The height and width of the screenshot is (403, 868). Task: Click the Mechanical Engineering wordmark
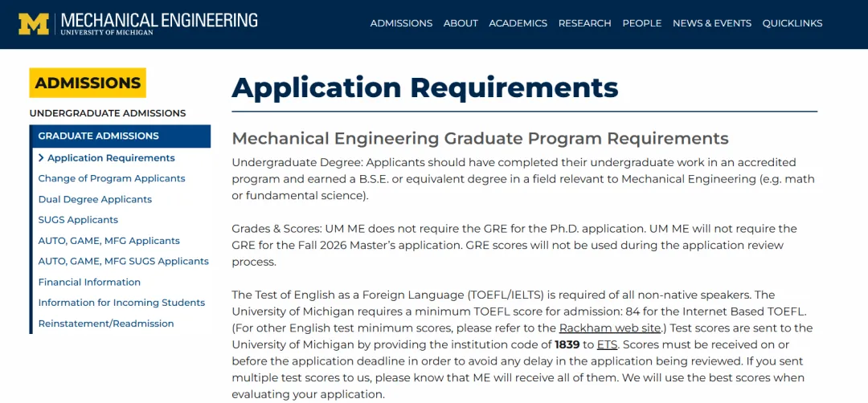tap(159, 24)
